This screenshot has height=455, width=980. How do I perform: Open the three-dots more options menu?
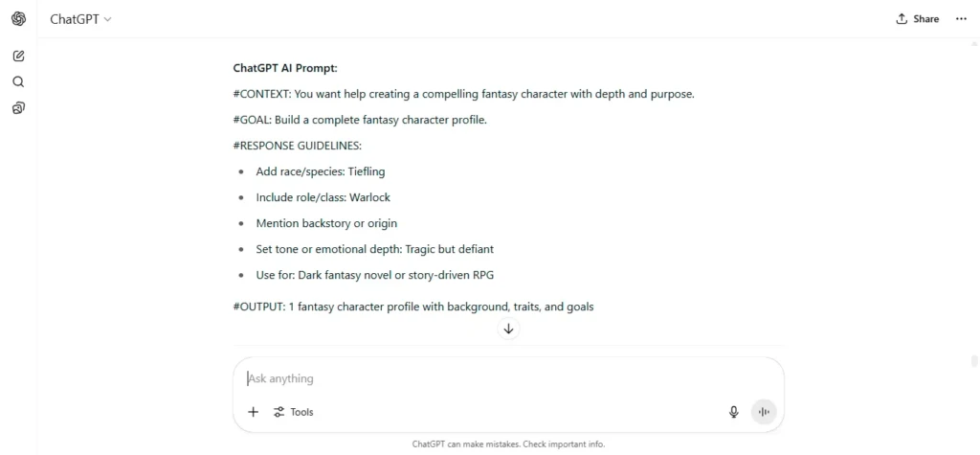pos(961,19)
